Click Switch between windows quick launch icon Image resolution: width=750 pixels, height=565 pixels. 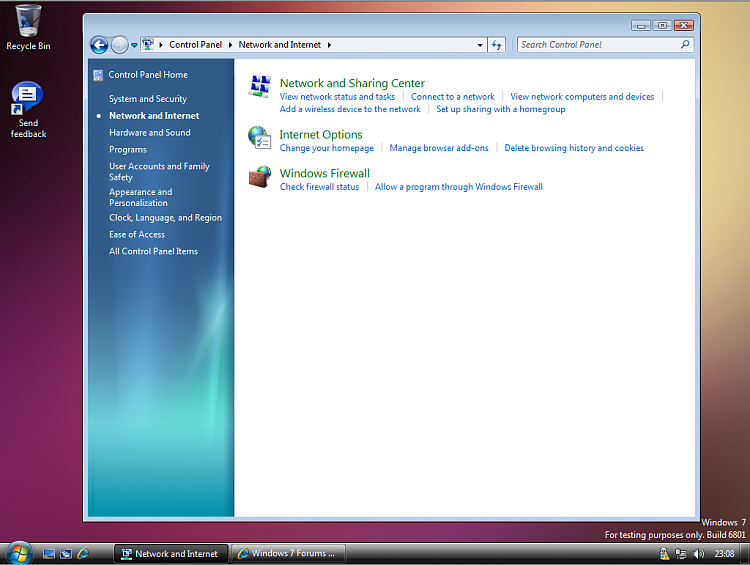tap(66, 554)
